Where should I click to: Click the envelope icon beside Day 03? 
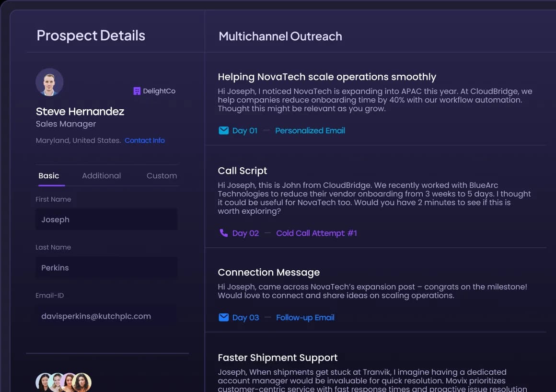click(x=223, y=317)
